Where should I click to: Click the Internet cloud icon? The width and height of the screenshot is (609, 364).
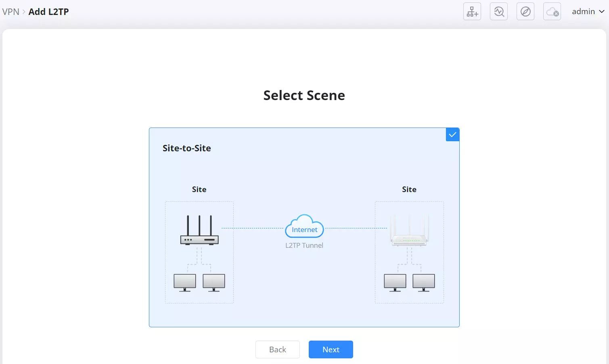coord(304,226)
